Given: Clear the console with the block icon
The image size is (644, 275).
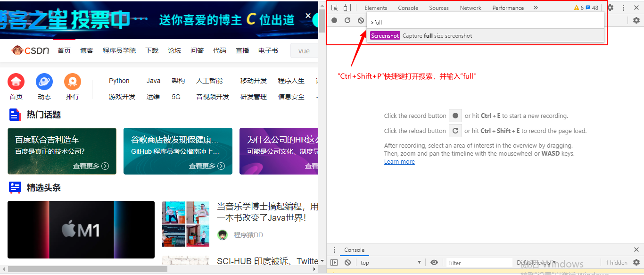Looking at the screenshot, I should [347, 263].
